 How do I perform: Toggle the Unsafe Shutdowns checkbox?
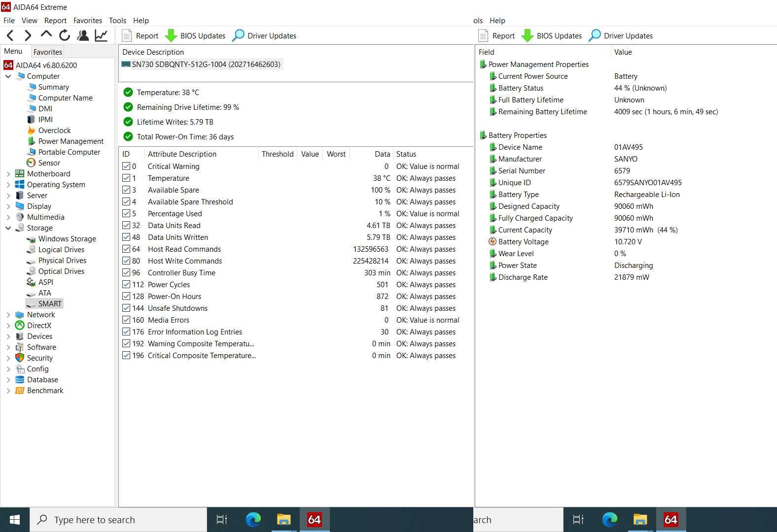pos(126,308)
